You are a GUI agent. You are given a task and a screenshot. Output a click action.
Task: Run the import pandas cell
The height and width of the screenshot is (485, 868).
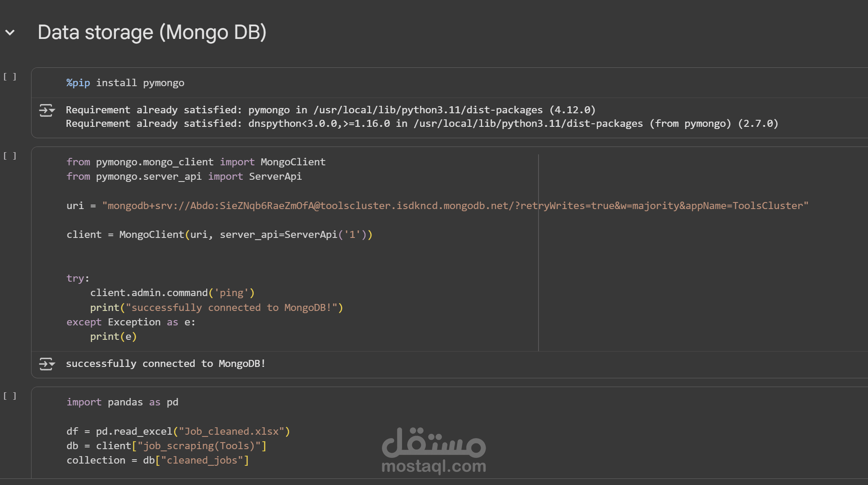pyautogui.click(x=10, y=396)
